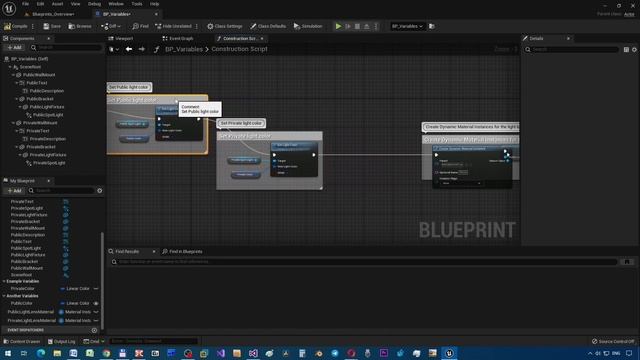
Task: Toggle PublicLightLensMaterial visibility eye
Action: pyautogui.click(x=96, y=312)
